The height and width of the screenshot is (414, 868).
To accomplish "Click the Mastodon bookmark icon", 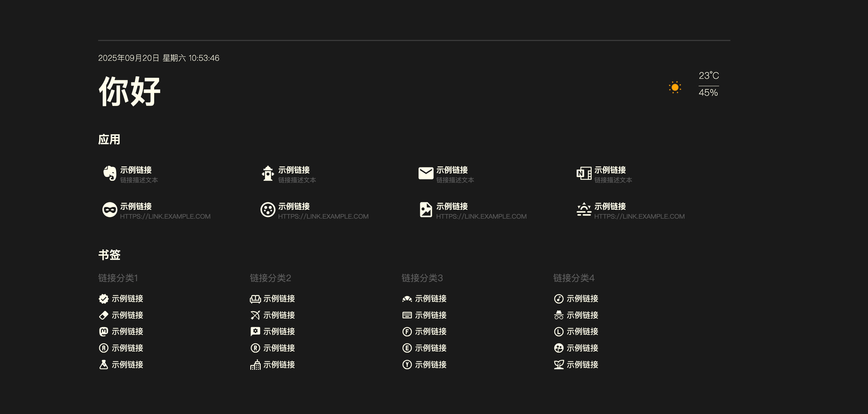I will [103, 331].
